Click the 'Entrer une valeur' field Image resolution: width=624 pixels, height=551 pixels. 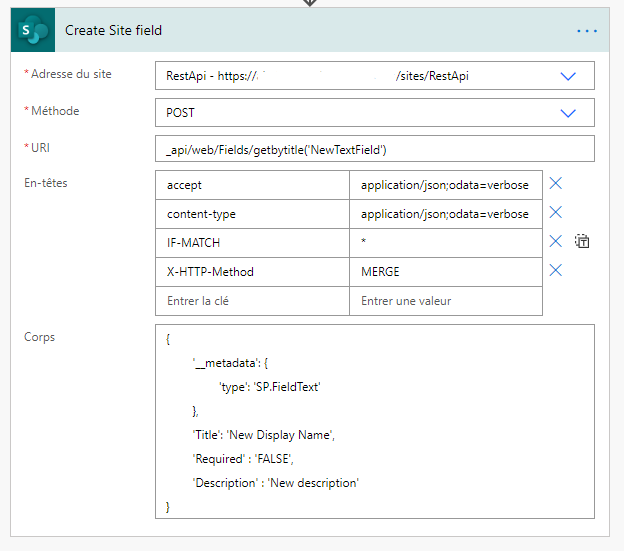(x=446, y=301)
